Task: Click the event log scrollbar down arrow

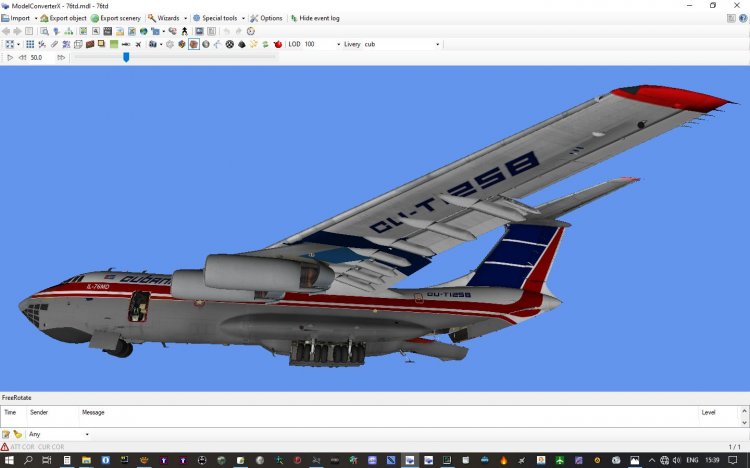Action: [x=744, y=423]
